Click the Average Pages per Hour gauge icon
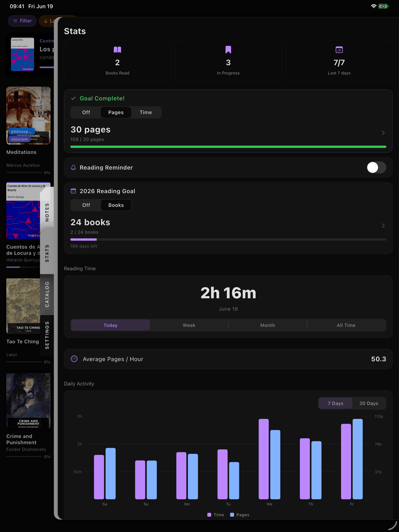This screenshot has width=399, height=532. click(x=74, y=359)
